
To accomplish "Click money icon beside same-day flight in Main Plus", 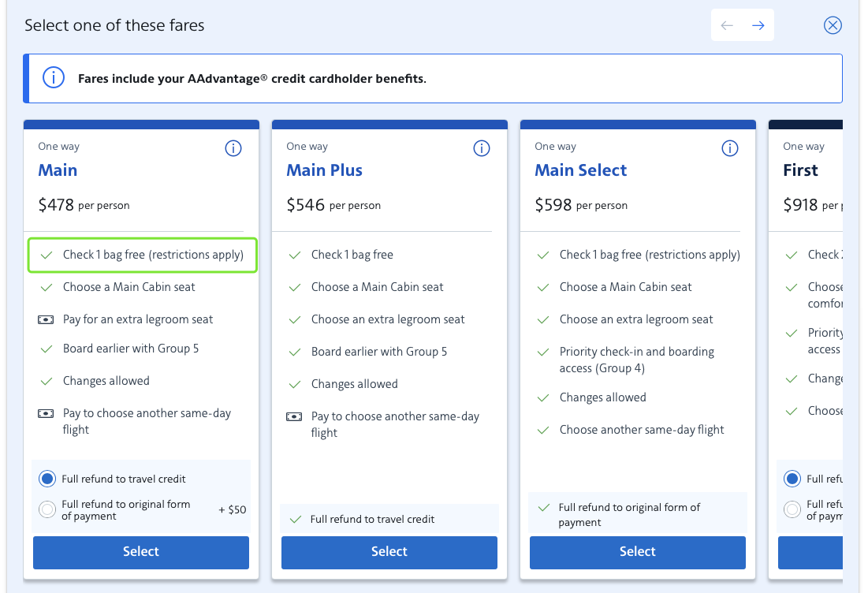I will point(295,416).
